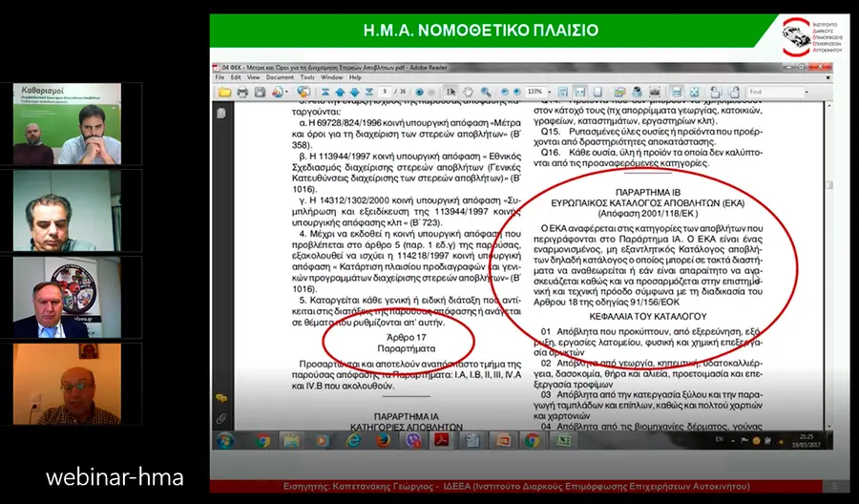The image size is (859, 504).
Task: Open the View menu
Action: [253, 77]
